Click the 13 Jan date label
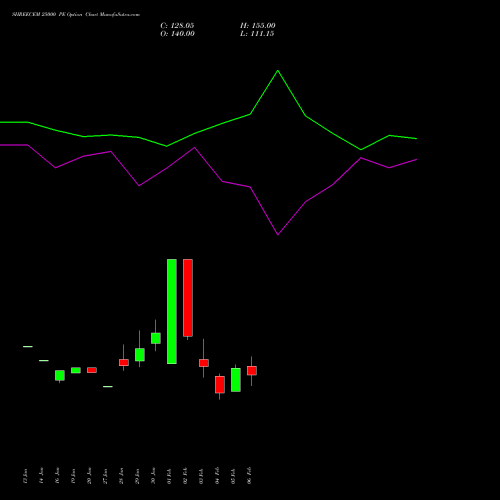500x500 pixels. click(25, 476)
